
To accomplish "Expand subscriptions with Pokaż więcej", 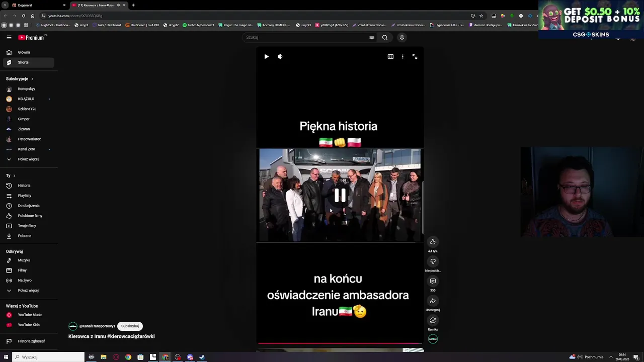I will 28,159.
